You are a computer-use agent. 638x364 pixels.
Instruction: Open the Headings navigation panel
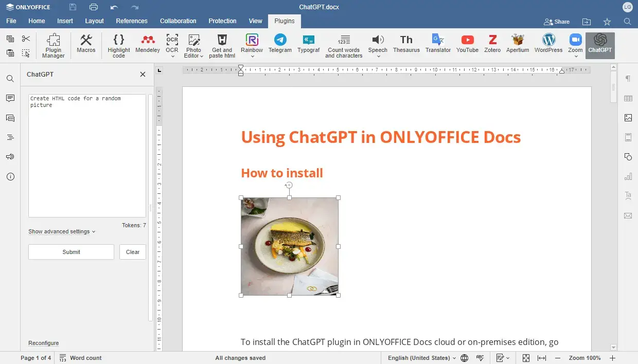click(x=10, y=137)
